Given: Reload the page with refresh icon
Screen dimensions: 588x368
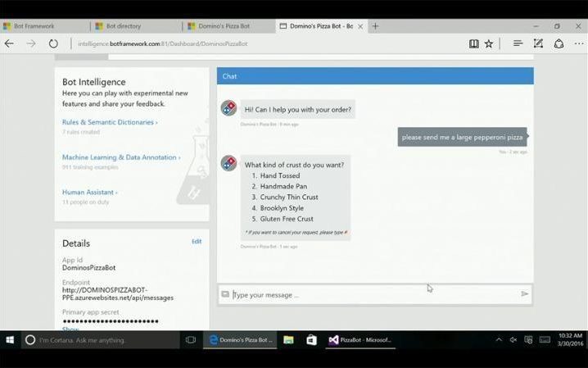Looking at the screenshot, I should tap(53, 43).
